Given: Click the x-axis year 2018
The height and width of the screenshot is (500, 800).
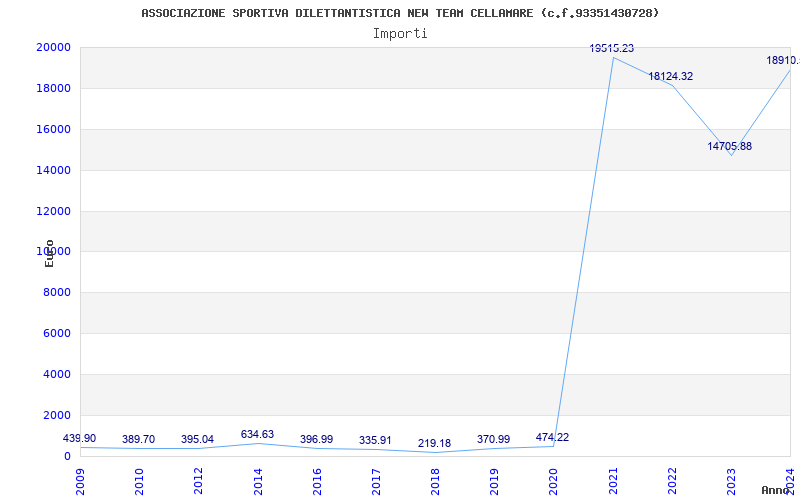Looking at the screenshot, I should click(436, 481).
